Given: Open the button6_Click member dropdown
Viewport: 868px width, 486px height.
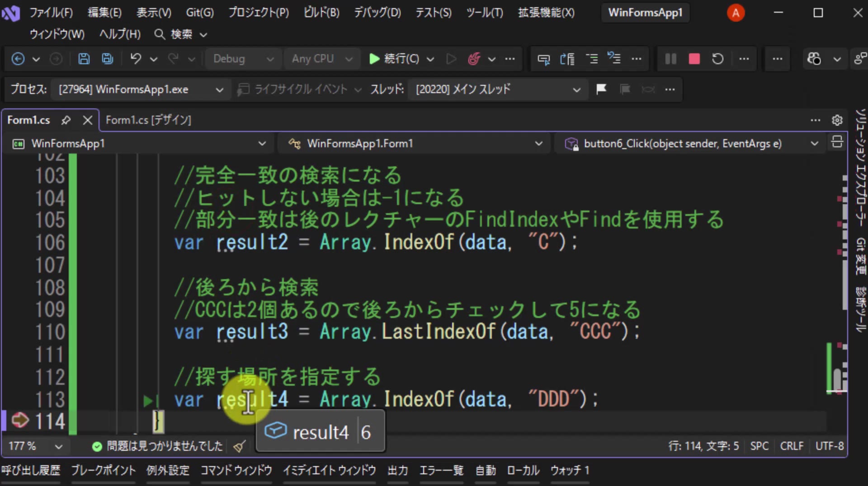Looking at the screenshot, I should [691, 144].
